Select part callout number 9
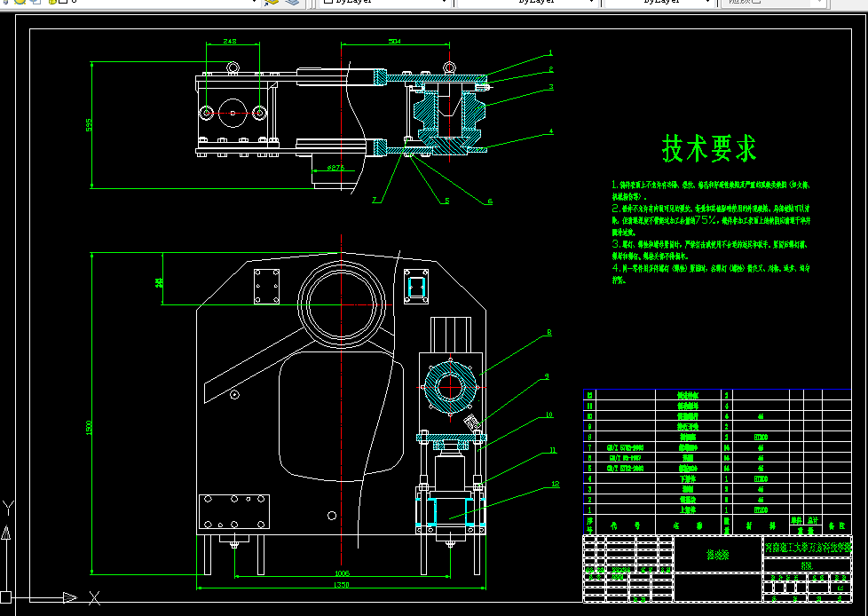Viewport: 868px width, 616px height. [x=547, y=376]
